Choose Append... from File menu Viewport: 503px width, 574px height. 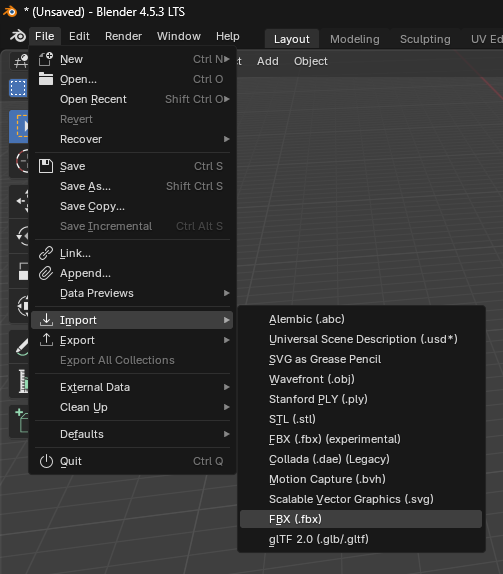[x=132, y=273]
